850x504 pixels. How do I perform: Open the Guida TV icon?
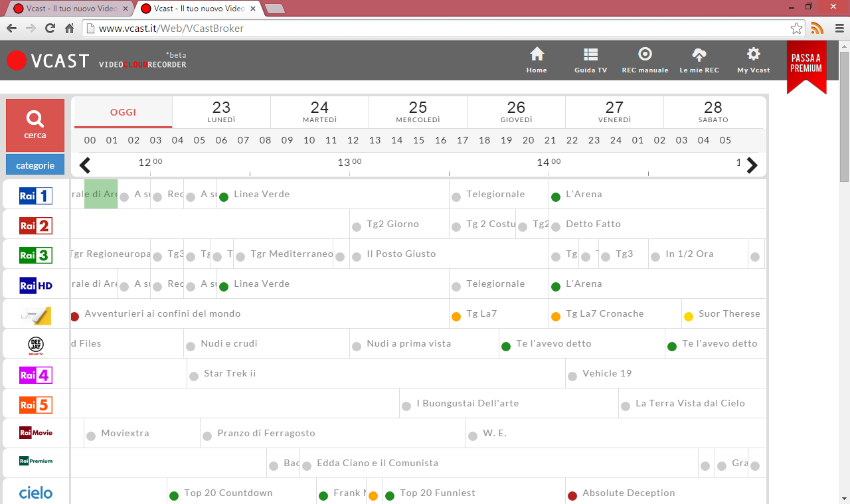point(590,54)
